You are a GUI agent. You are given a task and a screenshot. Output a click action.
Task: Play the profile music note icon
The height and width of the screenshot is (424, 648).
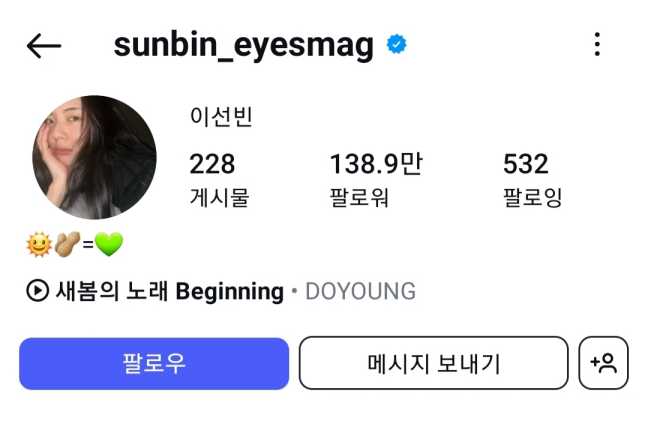38,291
